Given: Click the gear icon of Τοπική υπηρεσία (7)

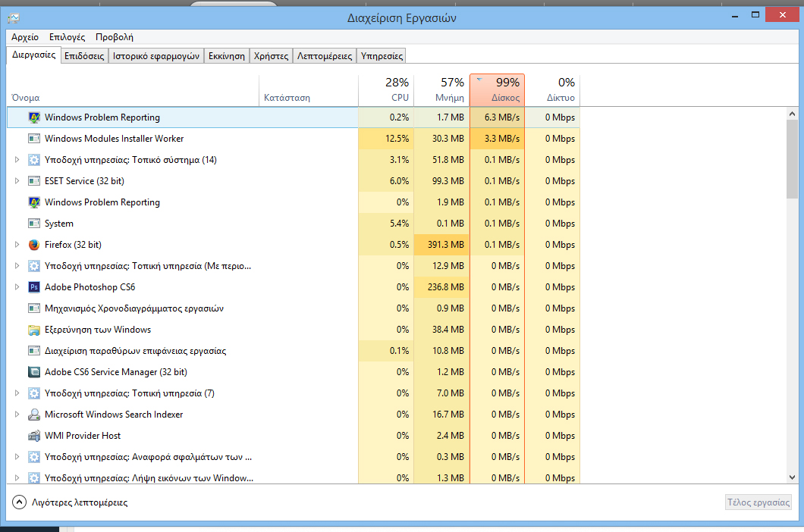Looking at the screenshot, I should [34, 393].
